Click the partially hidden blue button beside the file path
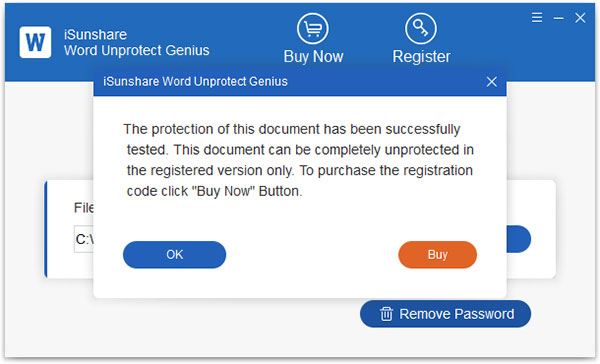600x364 pixels. tap(518, 239)
